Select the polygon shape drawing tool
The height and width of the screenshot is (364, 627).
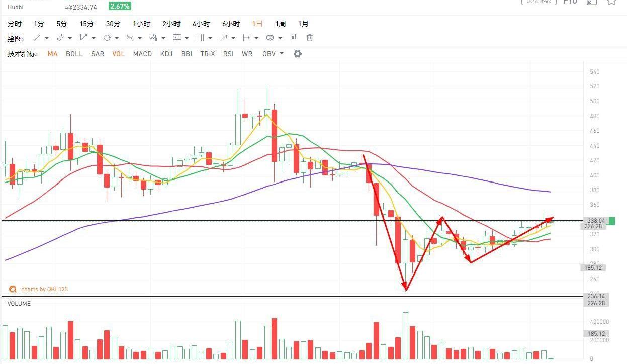[83, 38]
